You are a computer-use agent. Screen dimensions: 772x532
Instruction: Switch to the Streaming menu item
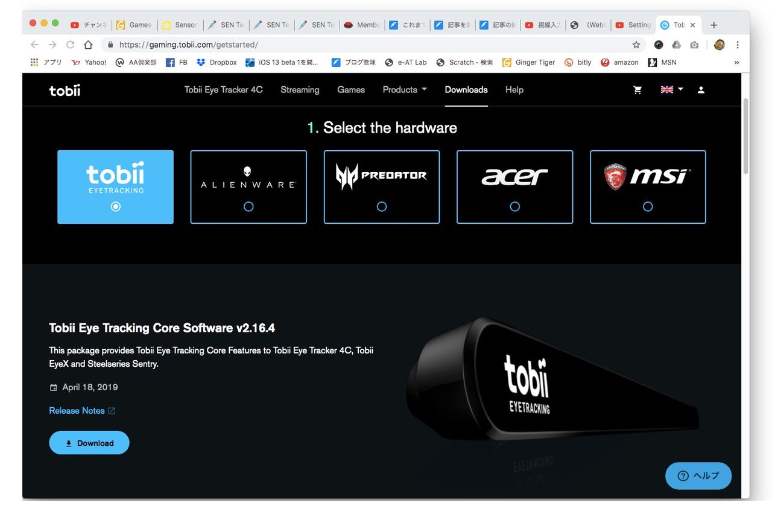pos(300,89)
